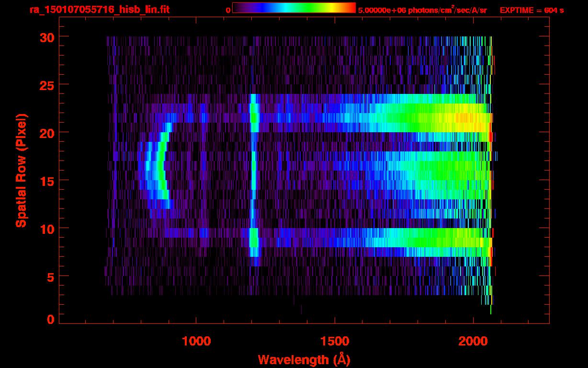
Task: Click the 2000 wavelength tick label
Action: point(473,341)
